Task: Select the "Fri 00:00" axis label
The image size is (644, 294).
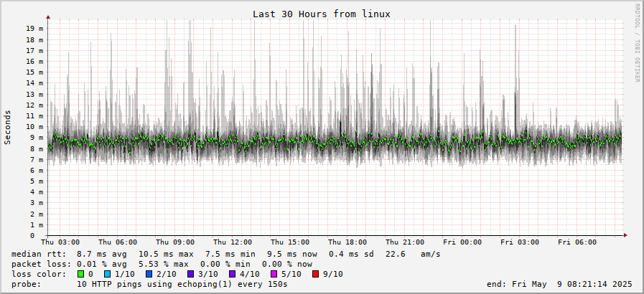Action: pos(462,242)
